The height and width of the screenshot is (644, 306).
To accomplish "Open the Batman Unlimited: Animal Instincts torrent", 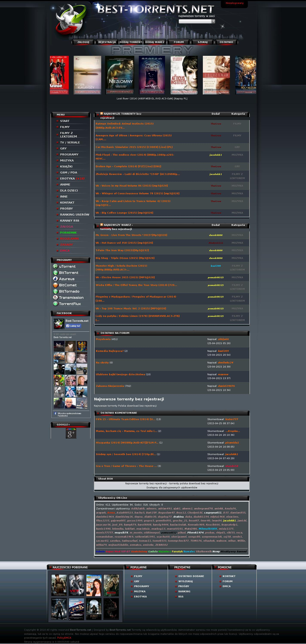I will click(125, 126).
